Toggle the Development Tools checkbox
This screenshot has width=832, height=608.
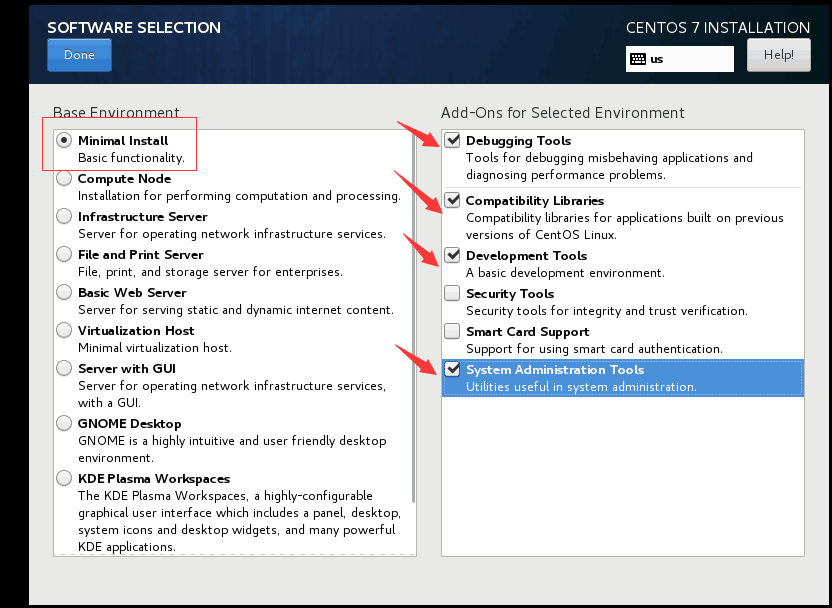(x=452, y=255)
